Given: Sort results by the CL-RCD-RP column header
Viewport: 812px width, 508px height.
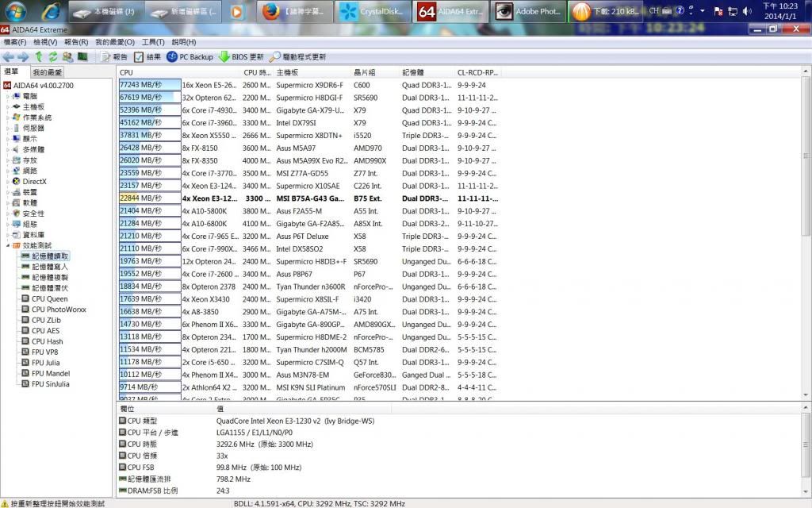Looking at the screenshot, I should coord(477,72).
